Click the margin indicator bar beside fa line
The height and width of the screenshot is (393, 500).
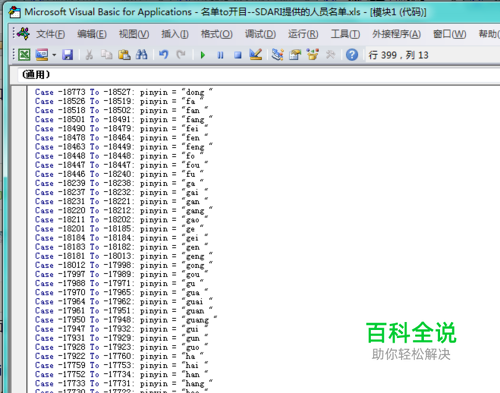point(19,101)
